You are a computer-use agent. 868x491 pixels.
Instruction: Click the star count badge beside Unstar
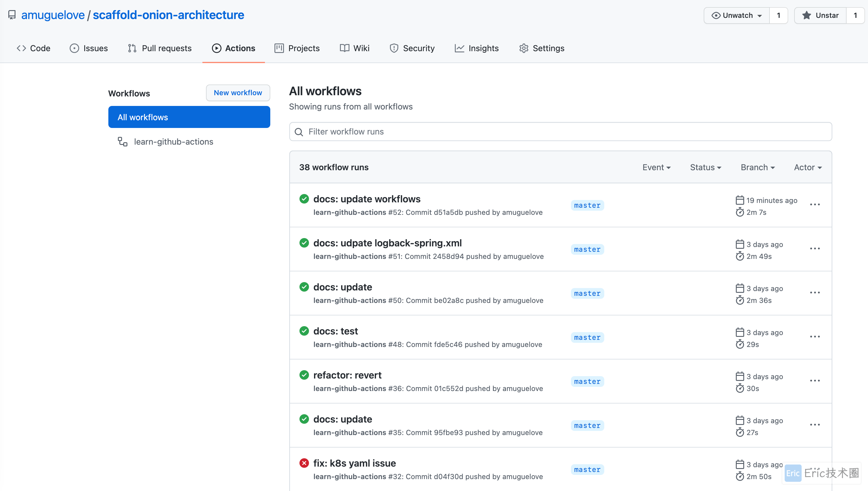855,15
